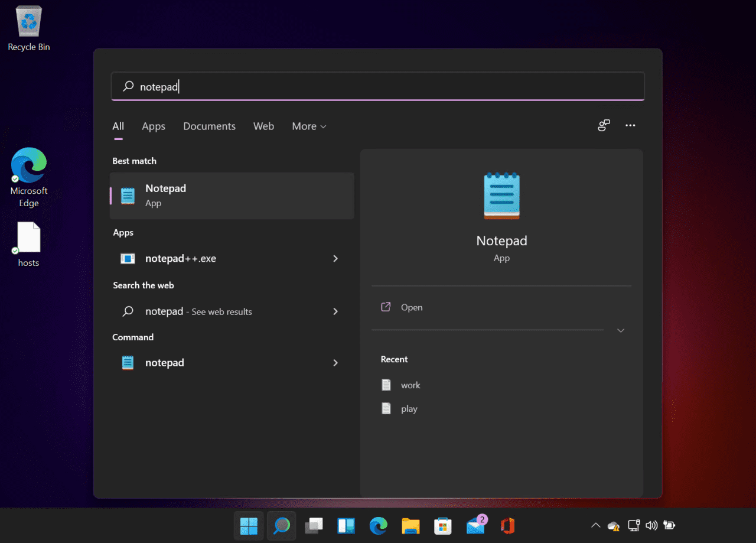Open search options people icon
Viewport: 756px width, 543px height.
pyautogui.click(x=604, y=125)
